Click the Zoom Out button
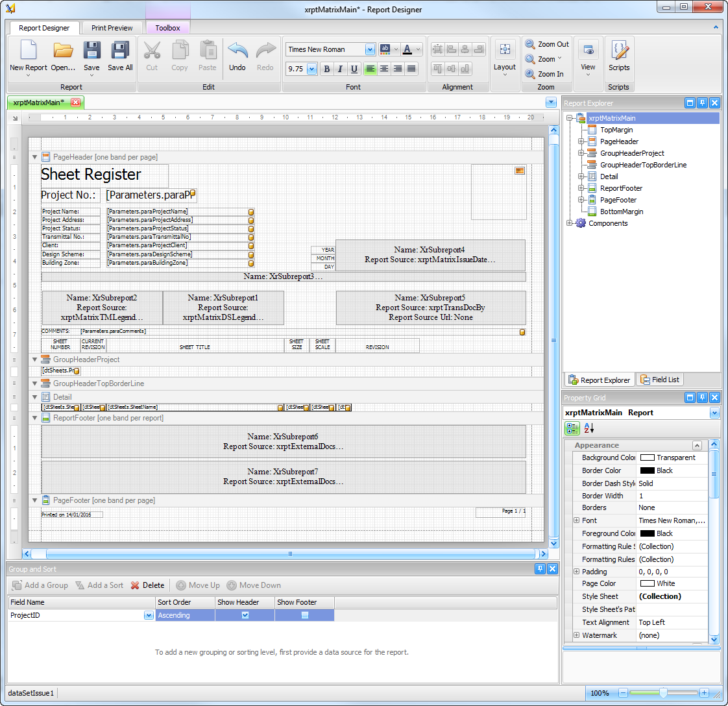Viewport: 728px width, 706px height. point(547,43)
